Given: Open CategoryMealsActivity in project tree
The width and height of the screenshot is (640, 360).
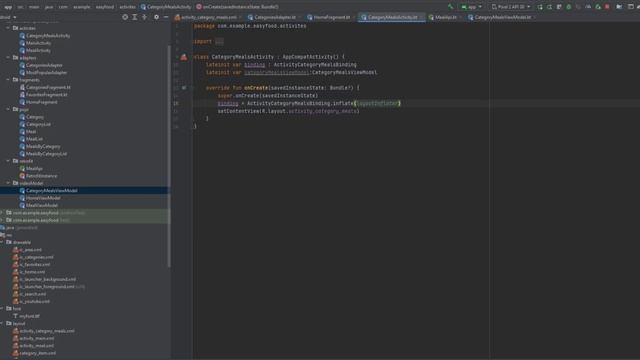Looking at the screenshot, I should point(45,36).
